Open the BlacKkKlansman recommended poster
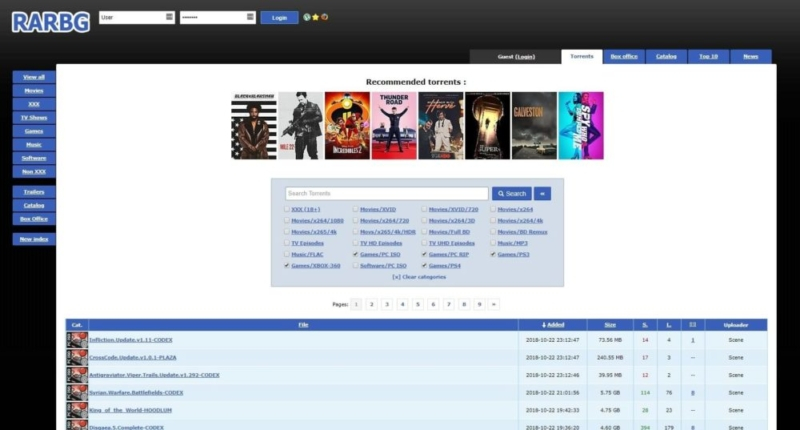This screenshot has width=800, height=430. (x=254, y=125)
